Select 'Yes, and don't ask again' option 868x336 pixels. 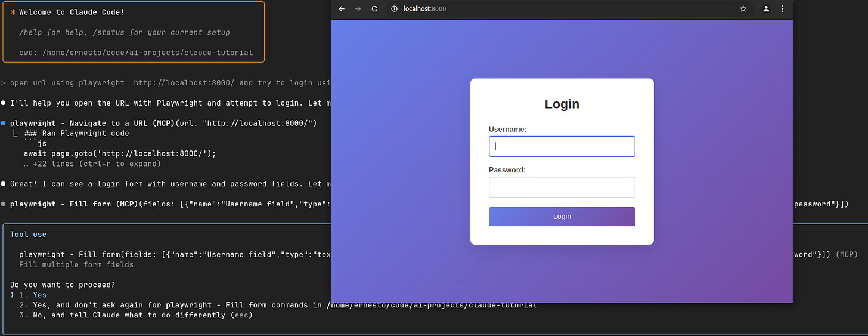click(278, 305)
